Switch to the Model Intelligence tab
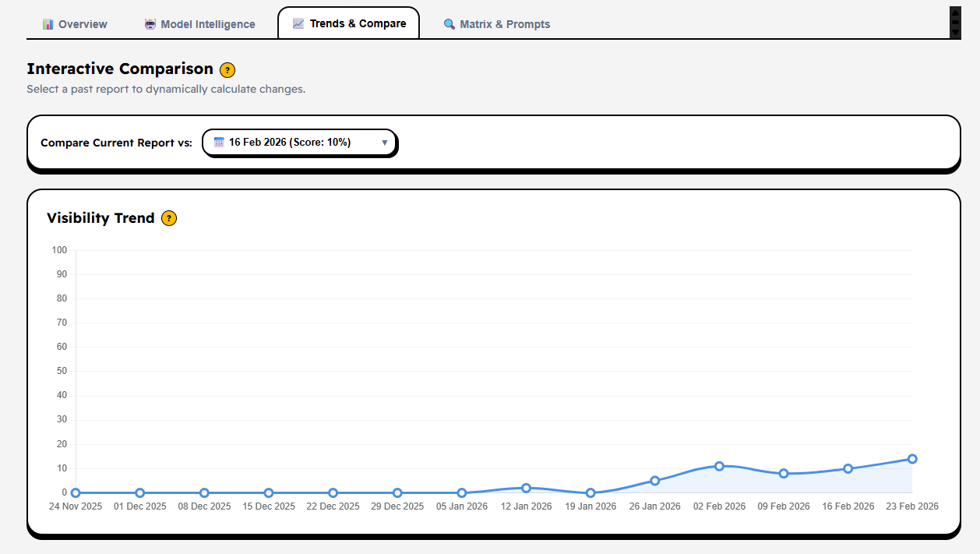Viewport: 980px width, 554px height. click(200, 24)
